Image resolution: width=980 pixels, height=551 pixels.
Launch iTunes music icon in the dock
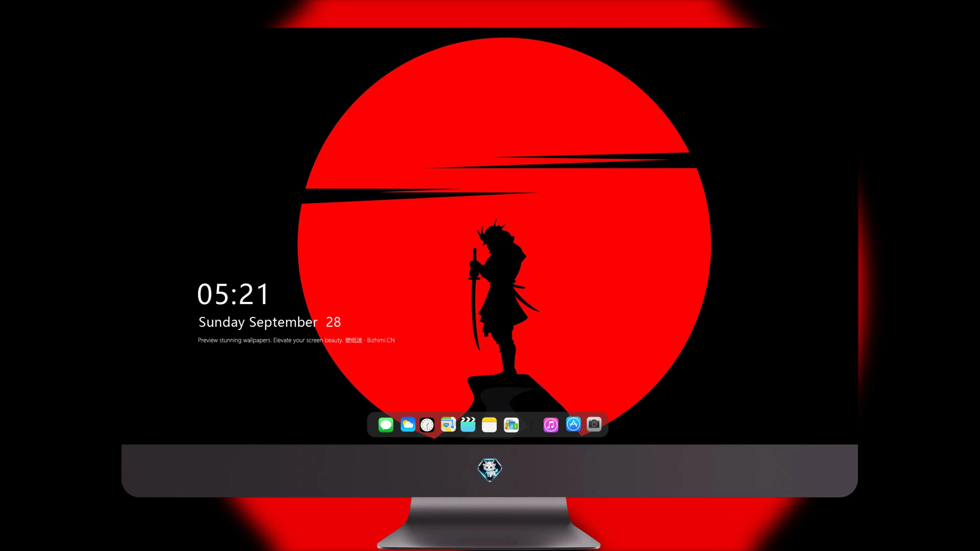tap(551, 425)
